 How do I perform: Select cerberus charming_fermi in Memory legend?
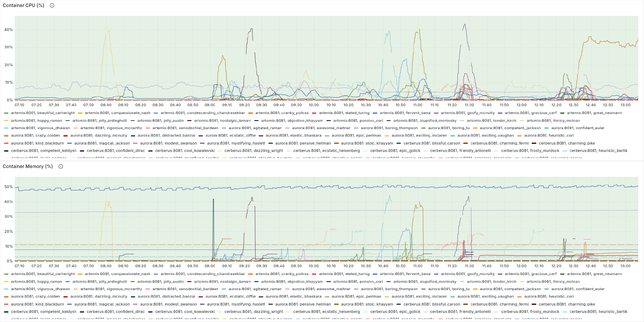[x=499, y=304]
